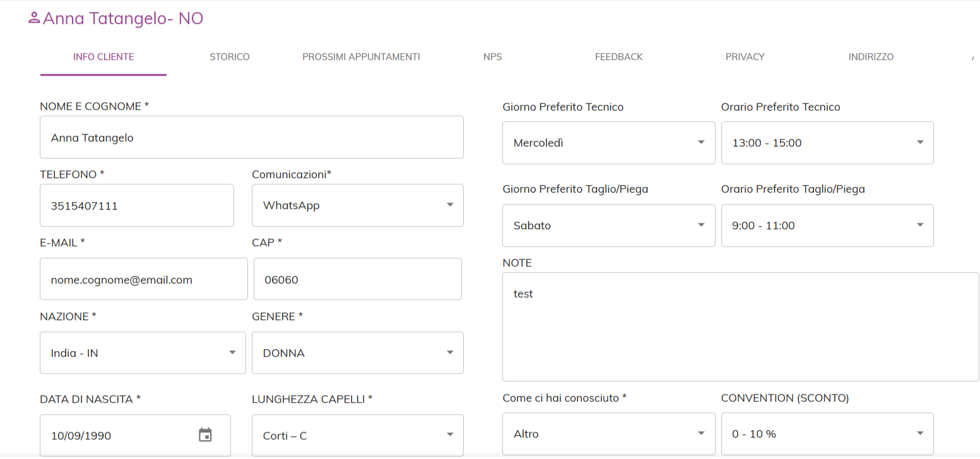Focus the E-MAIL input field
This screenshot has width=980, height=459.
coord(144,279)
